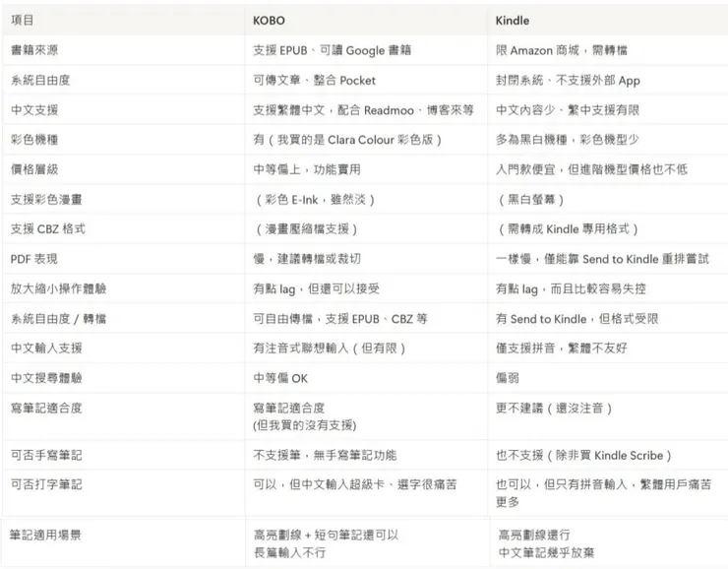Click cell 不支援筆，無手寫筆記功能
This screenshot has height=569, width=728.
[x=325, y=455]
